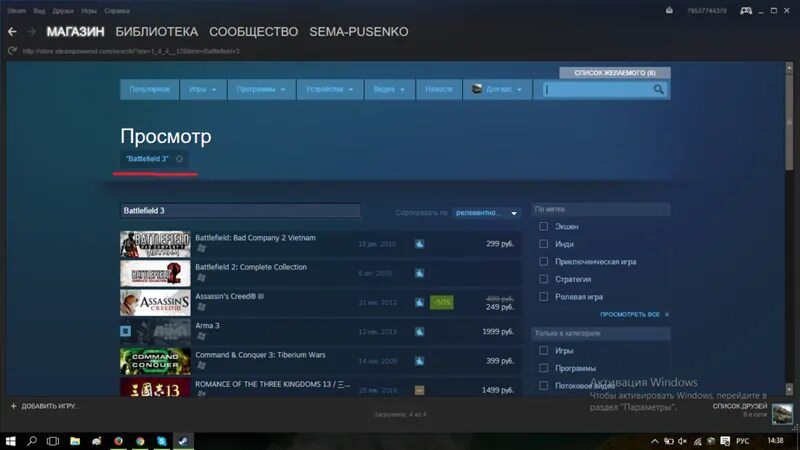Check the Инди tag filter
The width and height of the screenshot is (800, 450).
pyautogui.click(x=543, y=244)
